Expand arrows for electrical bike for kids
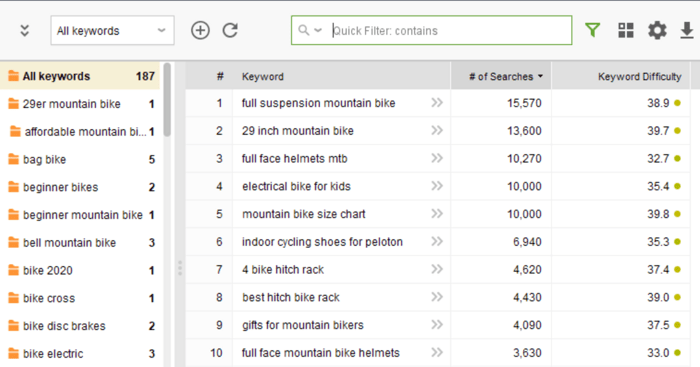 (437, 186)
